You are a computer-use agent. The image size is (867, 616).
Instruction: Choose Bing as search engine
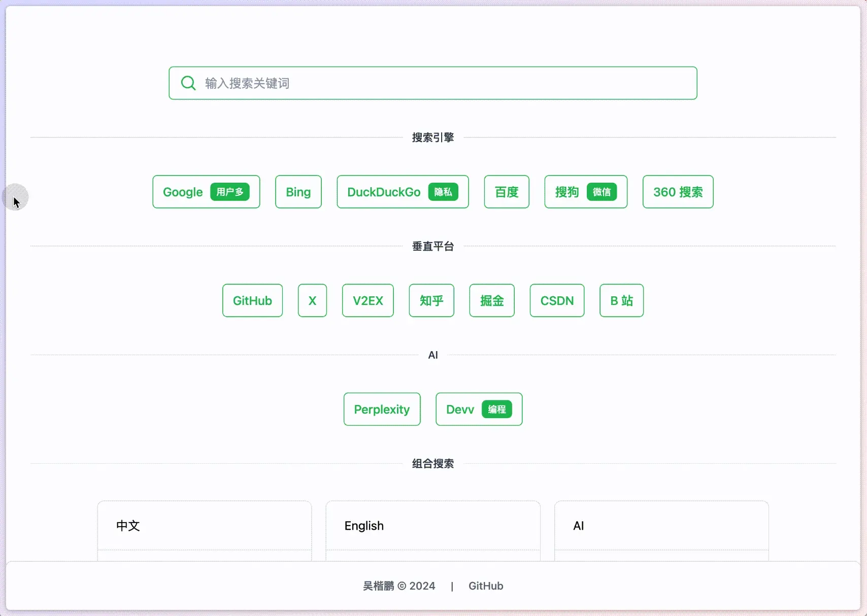[298, 192]
